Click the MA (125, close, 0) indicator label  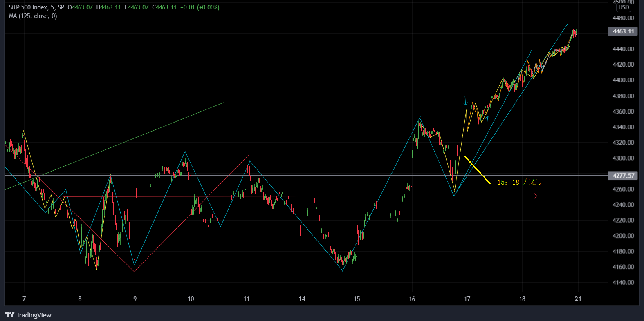(x=33, y=16)
